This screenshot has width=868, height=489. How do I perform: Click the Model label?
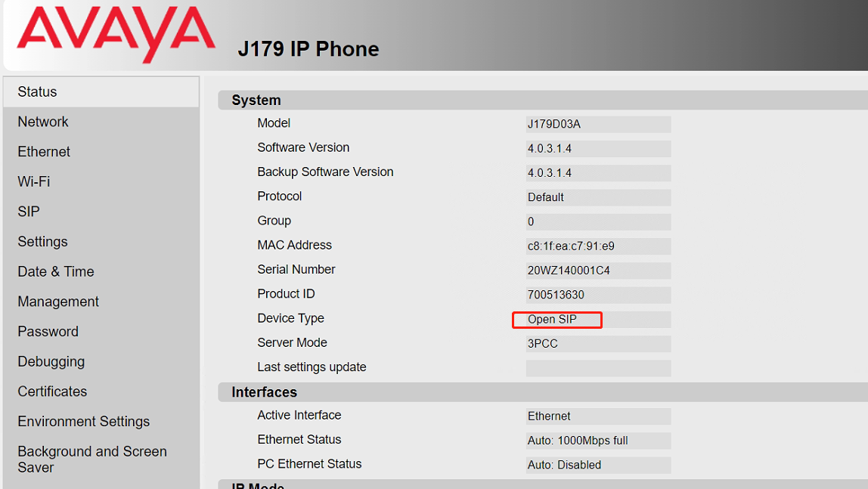274,122
